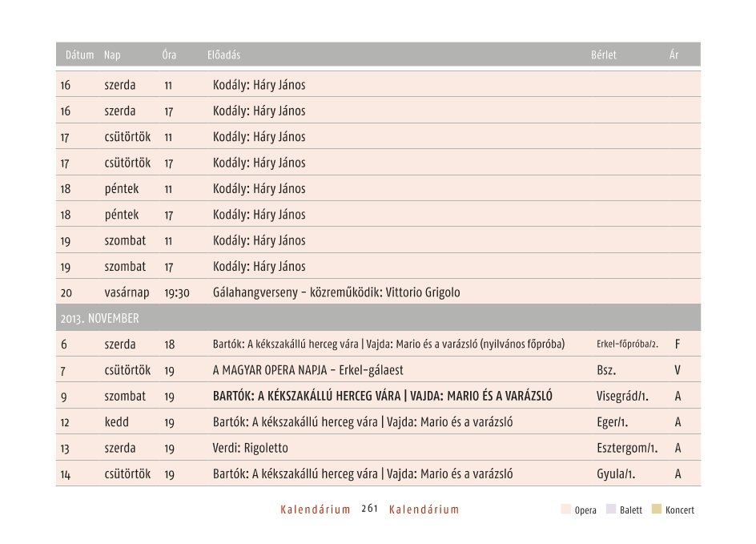Click price 'A' in the Visegrád/1. row

tap(678, 397)
